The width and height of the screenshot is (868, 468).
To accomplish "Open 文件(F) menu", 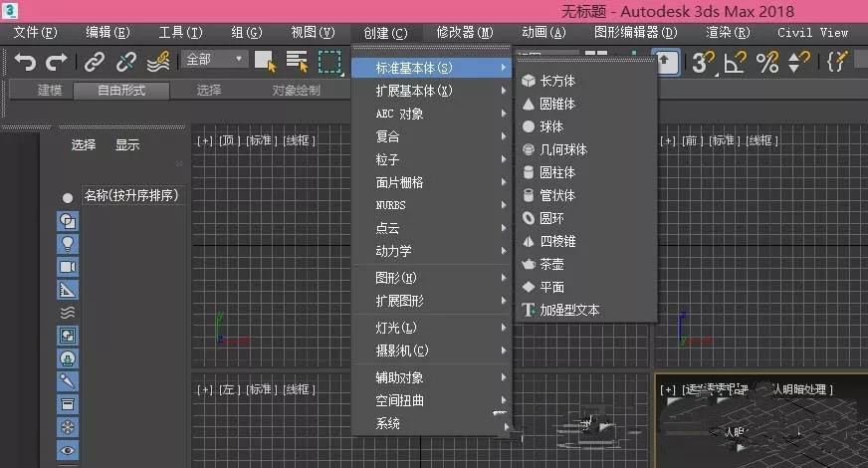I will coord(36,33).
